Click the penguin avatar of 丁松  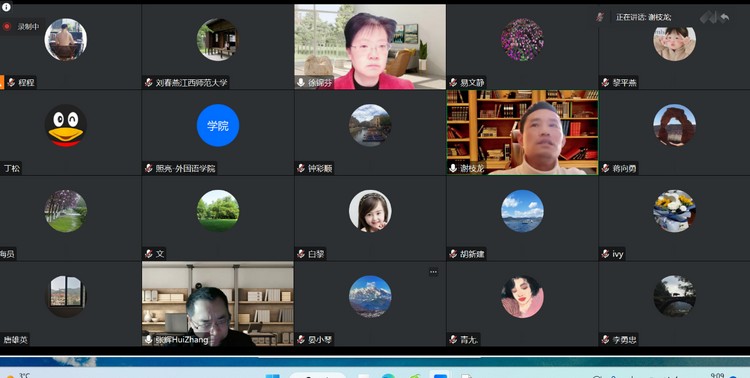tap(66, 125)
